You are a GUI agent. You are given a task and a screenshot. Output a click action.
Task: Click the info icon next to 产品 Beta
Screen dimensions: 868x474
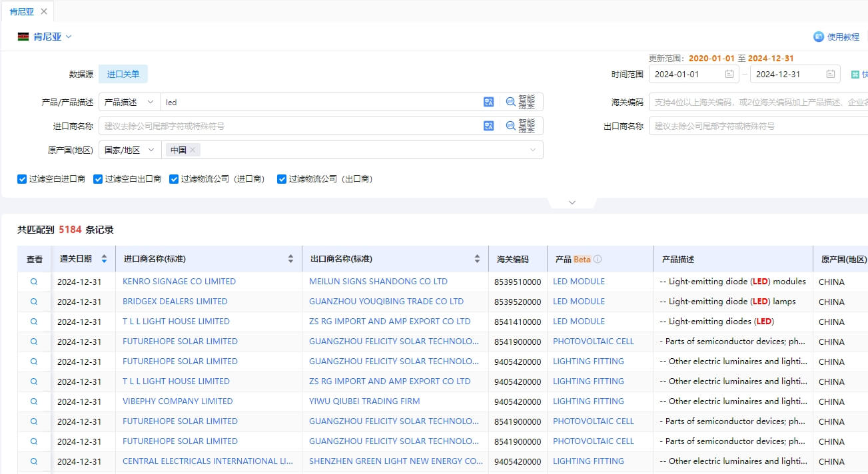tap(598, 259)
